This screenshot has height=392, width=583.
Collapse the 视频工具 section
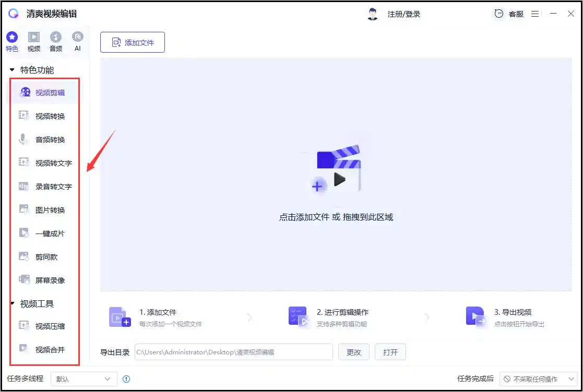click(x=12, y=304)
